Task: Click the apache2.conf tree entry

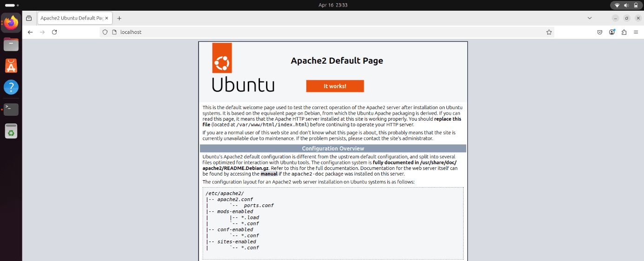Action: click(x=235, y=199)
